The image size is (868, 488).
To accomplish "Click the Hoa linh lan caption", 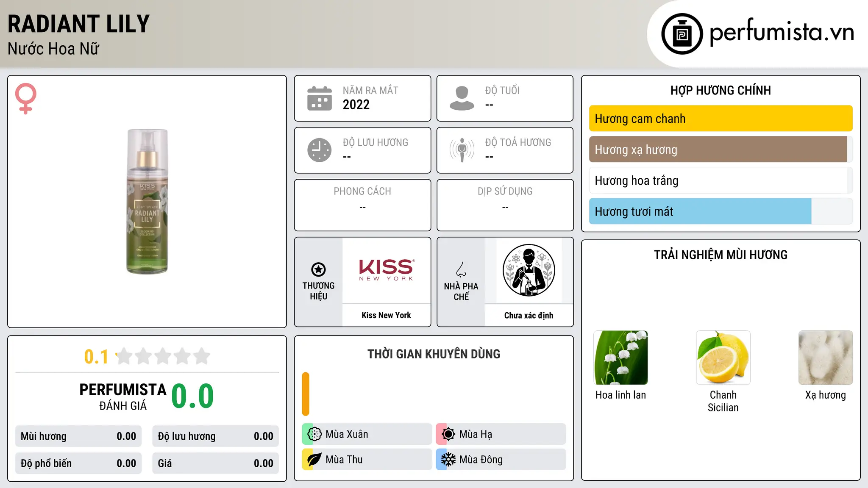I will pyautogui.click(x=620, y=395).
